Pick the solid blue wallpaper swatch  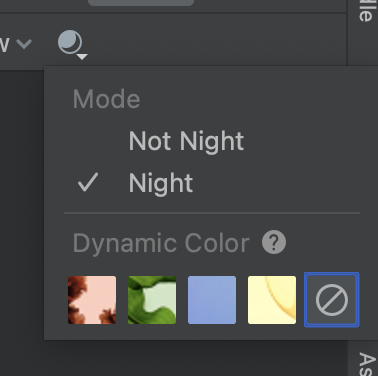pyautogui.click(x=212, y=300)
